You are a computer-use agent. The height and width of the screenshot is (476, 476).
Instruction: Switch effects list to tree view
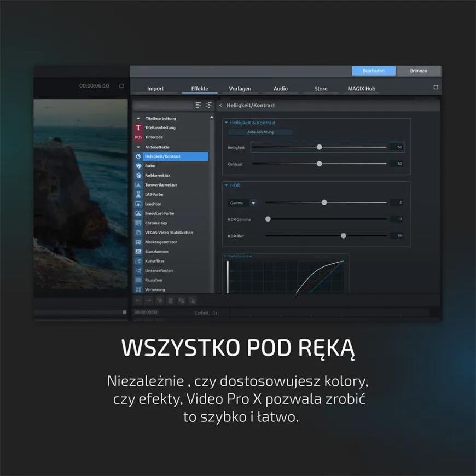208,105
